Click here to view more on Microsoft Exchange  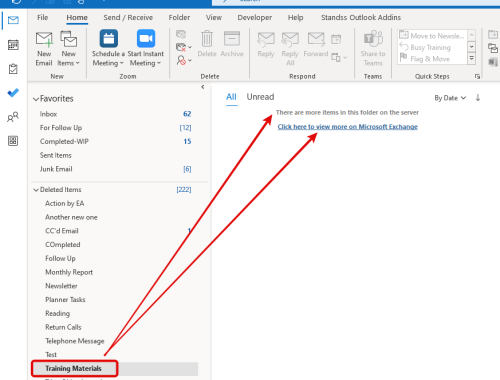tap(348, 127)
